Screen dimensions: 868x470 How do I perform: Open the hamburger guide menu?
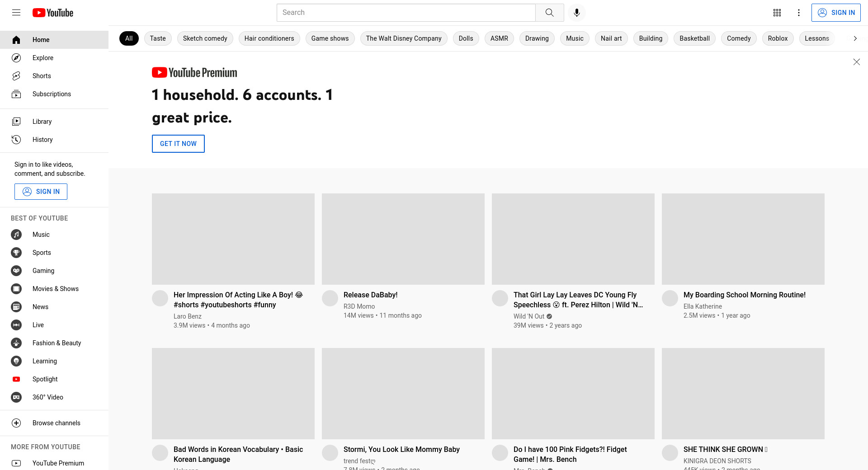tap(16, 13)
